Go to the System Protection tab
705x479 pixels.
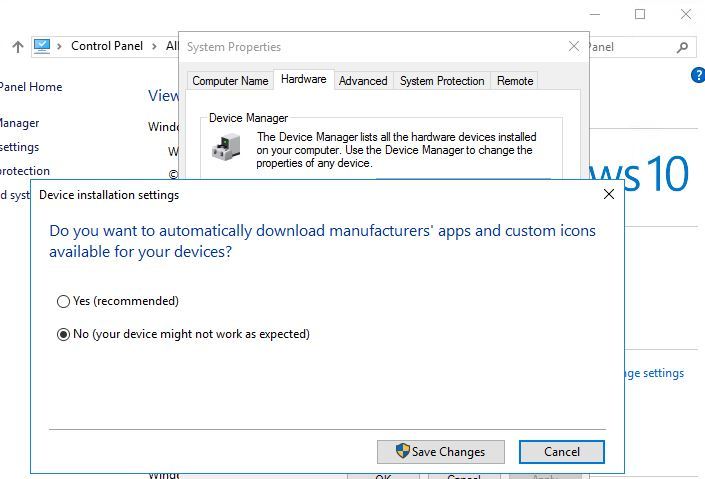click(442, 81)
